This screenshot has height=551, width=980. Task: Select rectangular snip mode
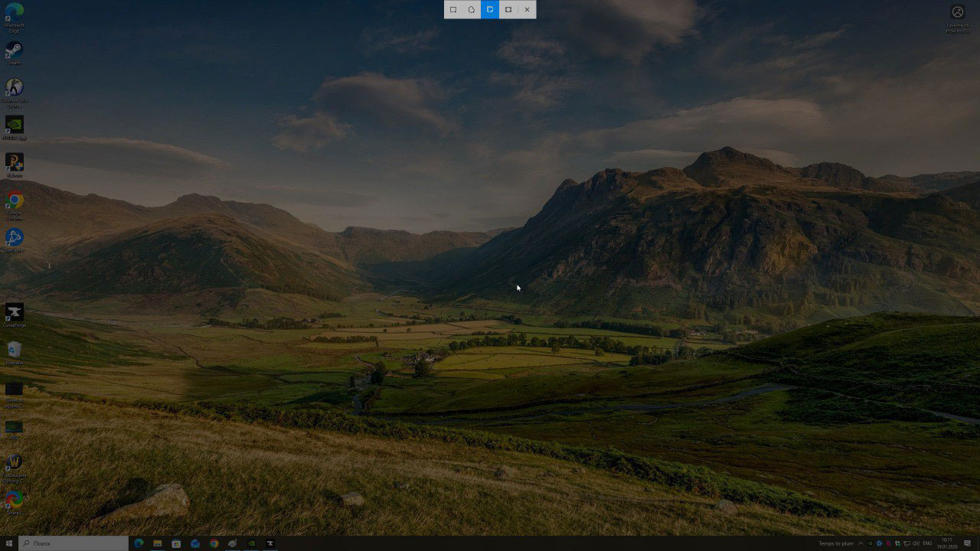pos(453,10)
